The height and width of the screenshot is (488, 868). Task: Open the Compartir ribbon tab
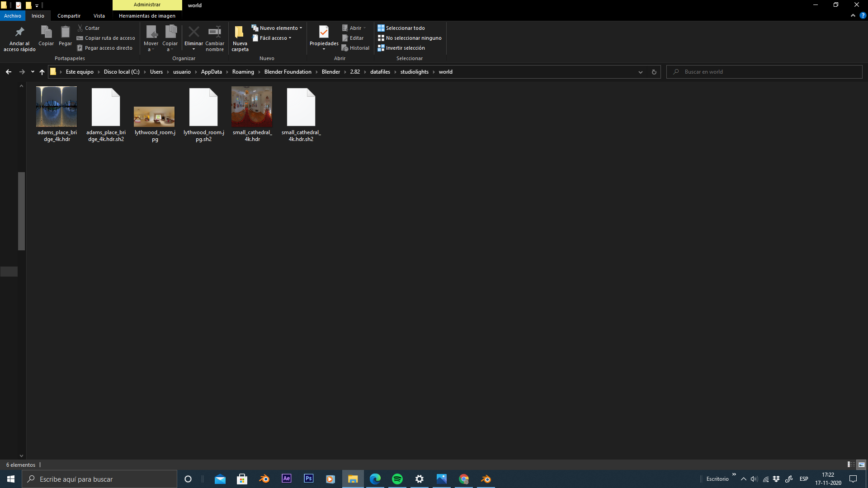pos(69,16)
